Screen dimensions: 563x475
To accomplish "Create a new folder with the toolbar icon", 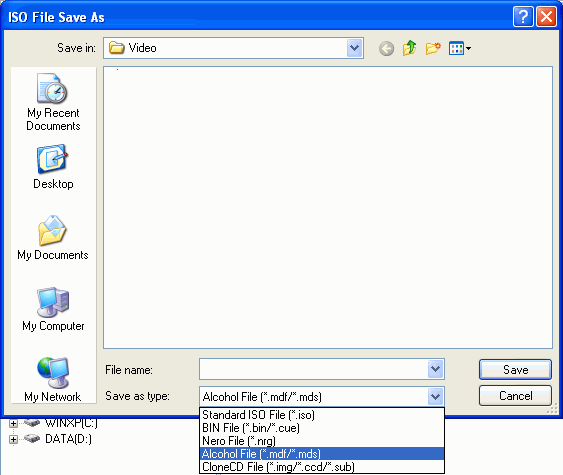I will pos(433,48).
